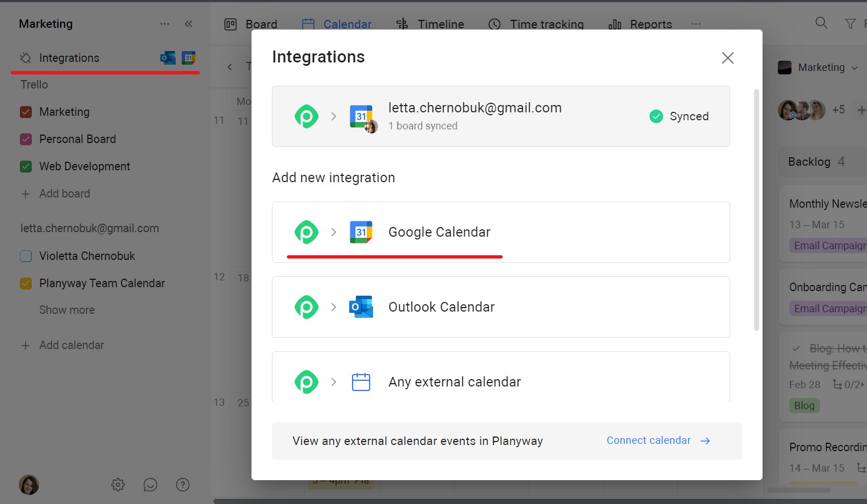Open Integrations in the sidebar
This screenshot has height=504, width=867.
(x=69, y=58)
